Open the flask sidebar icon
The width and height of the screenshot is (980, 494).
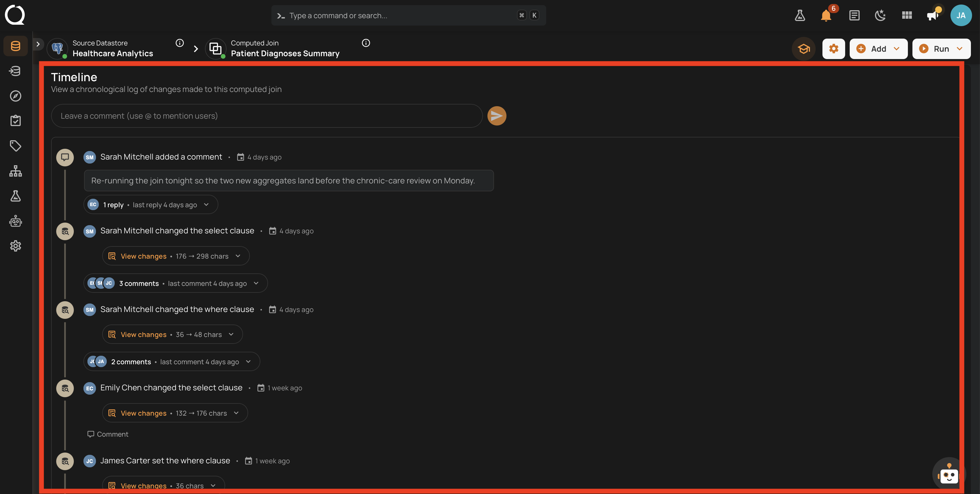(16, 196)
